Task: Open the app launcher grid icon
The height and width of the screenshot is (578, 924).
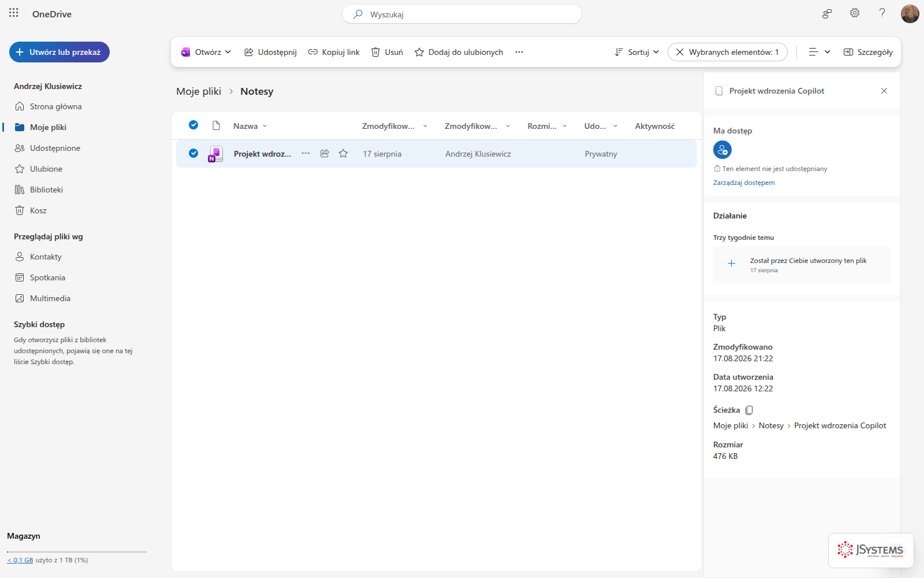Action: pyautogui.click(x=14, y=13)
